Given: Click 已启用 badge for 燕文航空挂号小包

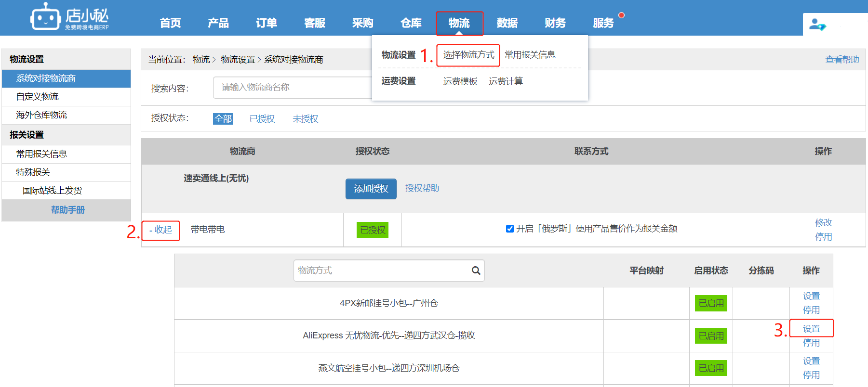Looking at the screenshot, I should click(x=711, y=368).
